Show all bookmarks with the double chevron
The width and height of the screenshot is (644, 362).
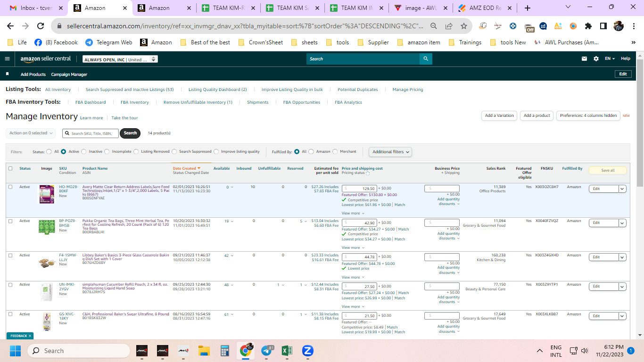(633, 42)
